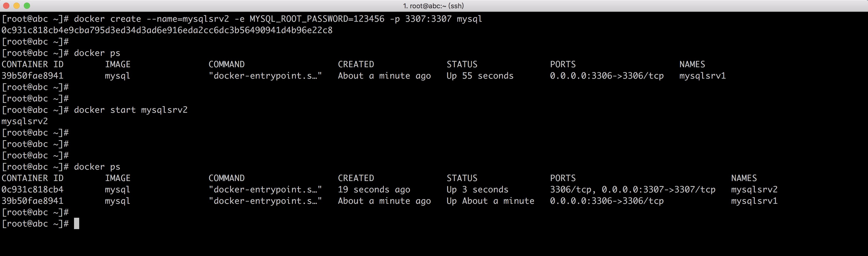Click the yellow minimize window button

click(17, 6)
